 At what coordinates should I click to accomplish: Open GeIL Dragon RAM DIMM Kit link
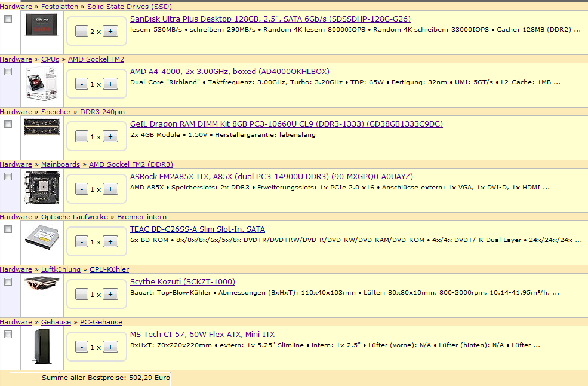pos(287,124)
